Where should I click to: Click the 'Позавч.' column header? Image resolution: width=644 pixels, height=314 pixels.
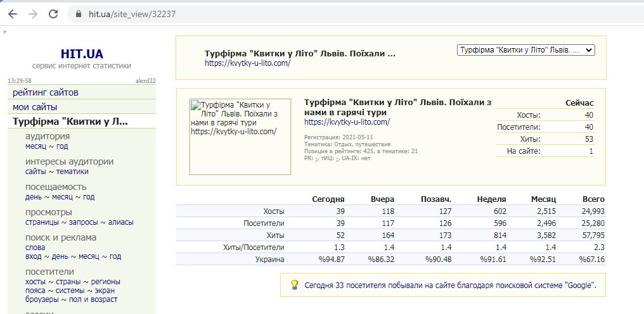coord(436,199)
